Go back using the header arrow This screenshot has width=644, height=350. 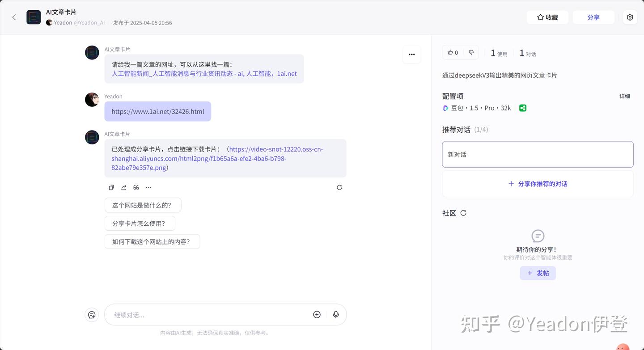(x=14, y=17)
